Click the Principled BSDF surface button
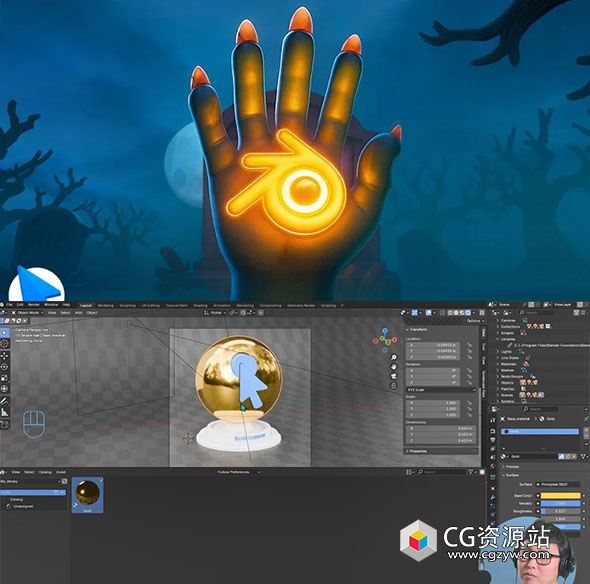Viewport: 590px width, 584px height. [x=558, y=484]
